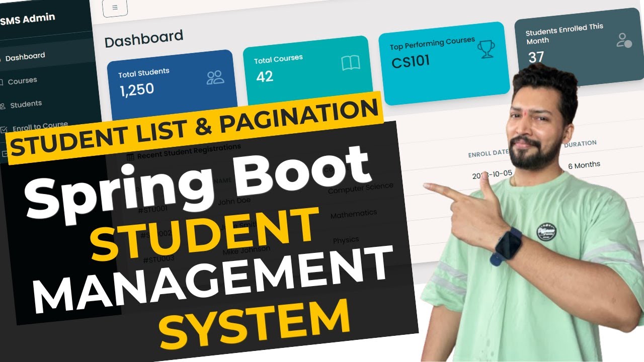Click the Students sidebar people icon
This screenshot has width=644, height=362.
tap(3, 106)
